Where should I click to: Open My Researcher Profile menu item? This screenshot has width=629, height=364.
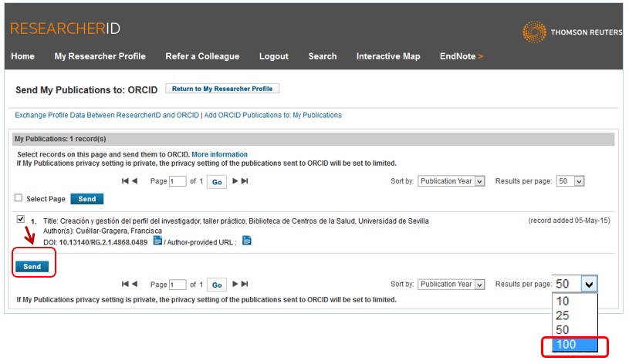(100, 56)
